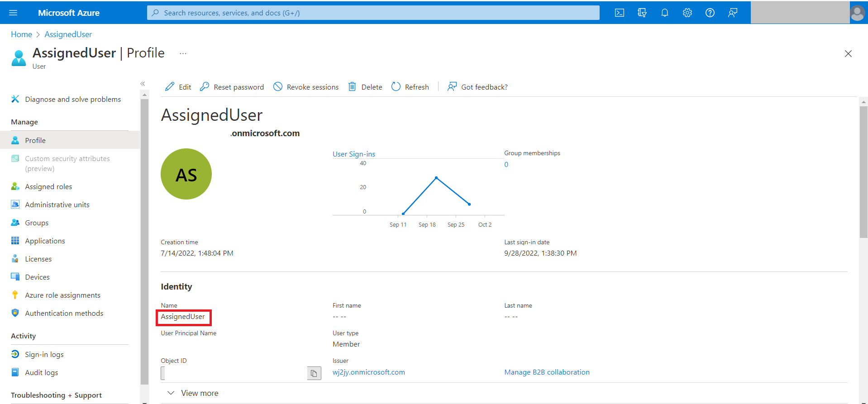Go to Home breadcrumb

21,34
